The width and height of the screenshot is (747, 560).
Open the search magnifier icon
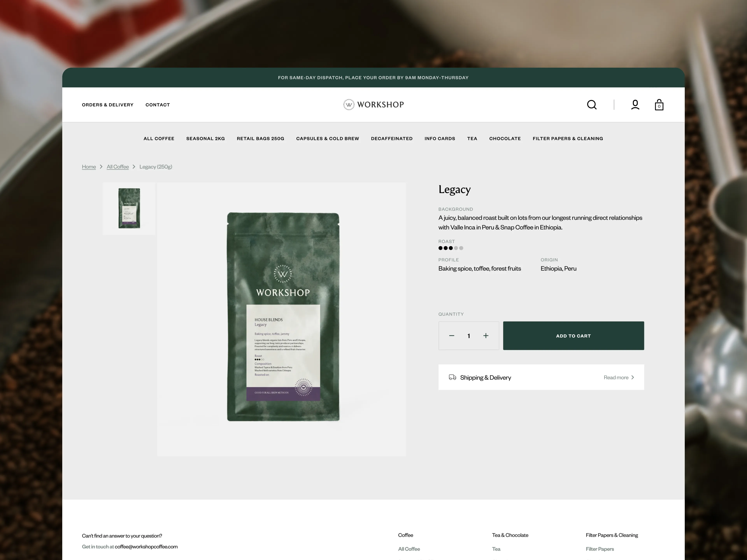pos(592,105)
